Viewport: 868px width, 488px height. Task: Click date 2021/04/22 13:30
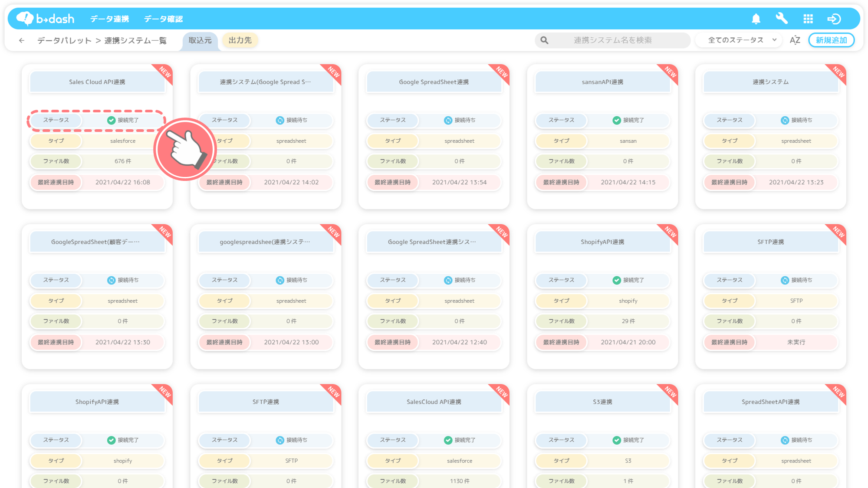coord(123,342)
